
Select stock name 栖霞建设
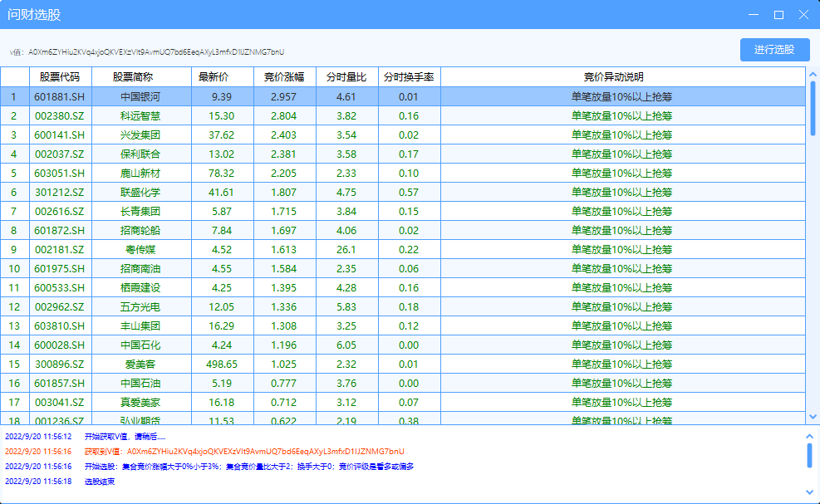[140, 287]
